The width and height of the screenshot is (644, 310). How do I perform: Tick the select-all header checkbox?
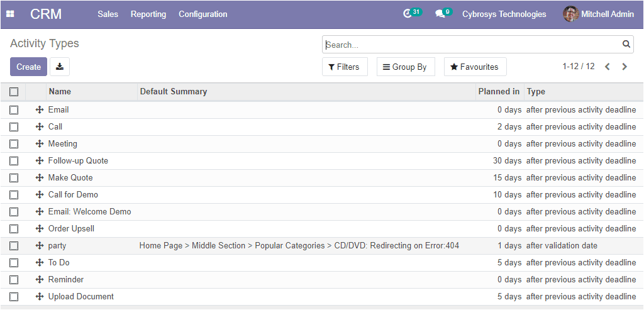(x=14, y=92)
